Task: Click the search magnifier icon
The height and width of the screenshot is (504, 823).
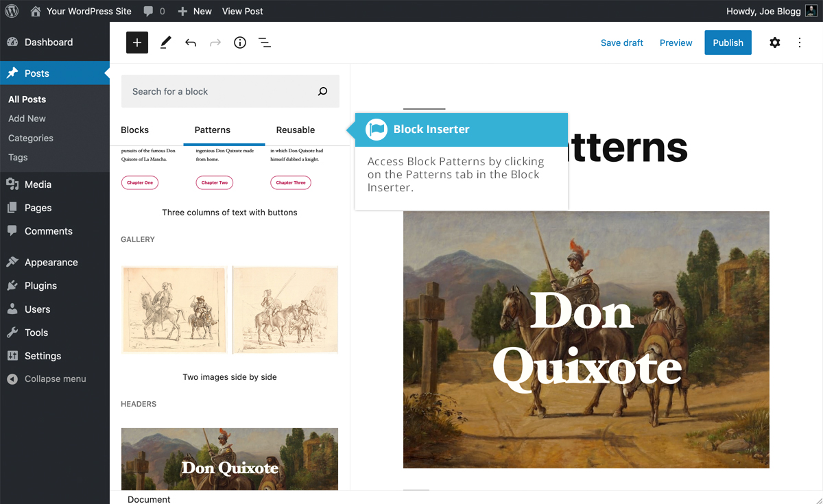Action: click(322, 91)
